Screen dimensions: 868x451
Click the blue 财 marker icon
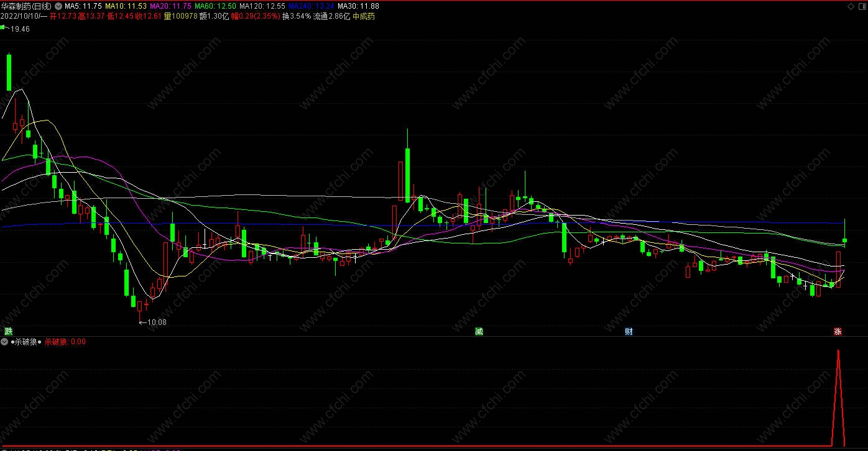(629, 331)
